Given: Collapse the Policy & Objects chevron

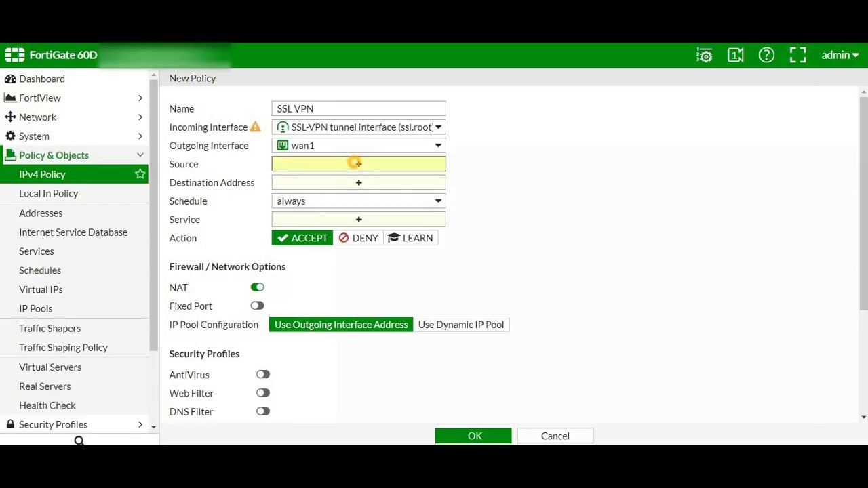Looking at the screenshot, I should (140, 155).
